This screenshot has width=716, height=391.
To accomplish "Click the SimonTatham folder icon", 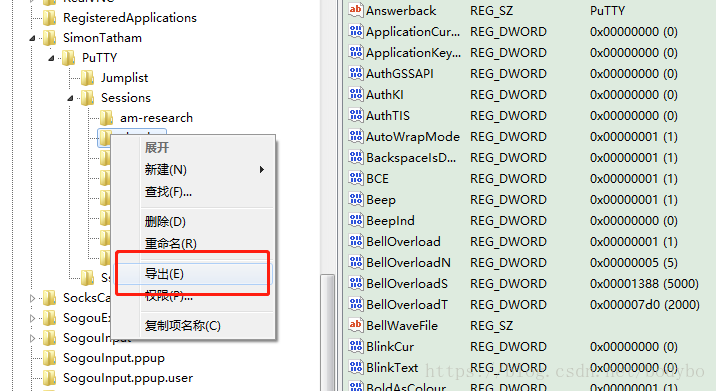I will tap(49, 38).
